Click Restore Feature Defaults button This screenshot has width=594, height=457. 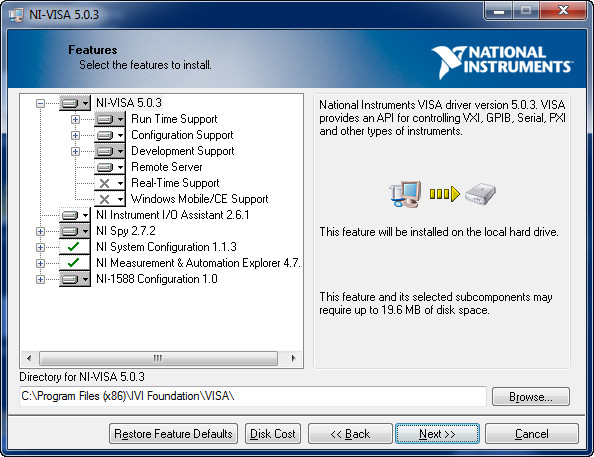[x=174, y=434]
